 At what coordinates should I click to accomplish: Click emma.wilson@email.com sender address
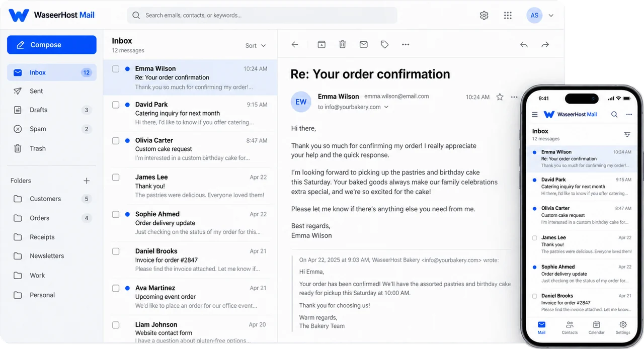pos(396,96)
